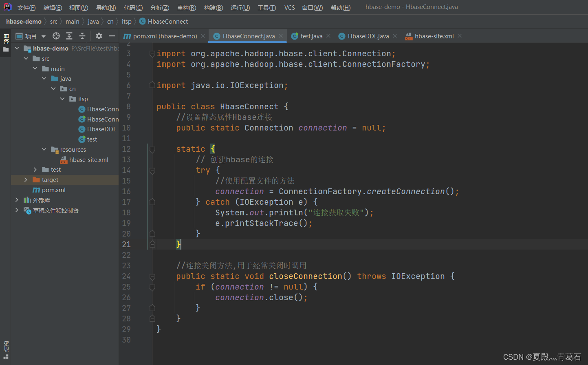The image size is (588, 365).
Task: Close the HbaseDDL.java tab
Action: coord(395,36)
